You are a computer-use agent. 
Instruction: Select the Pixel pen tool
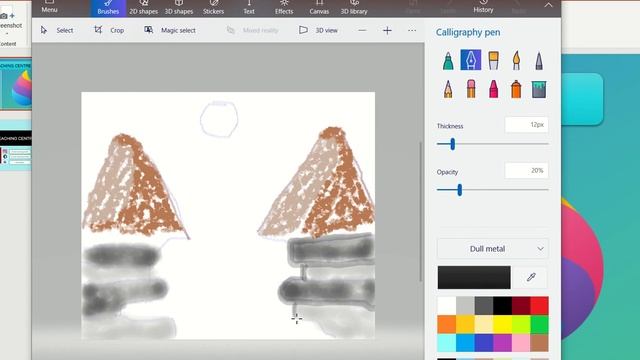tap(539, 60)
